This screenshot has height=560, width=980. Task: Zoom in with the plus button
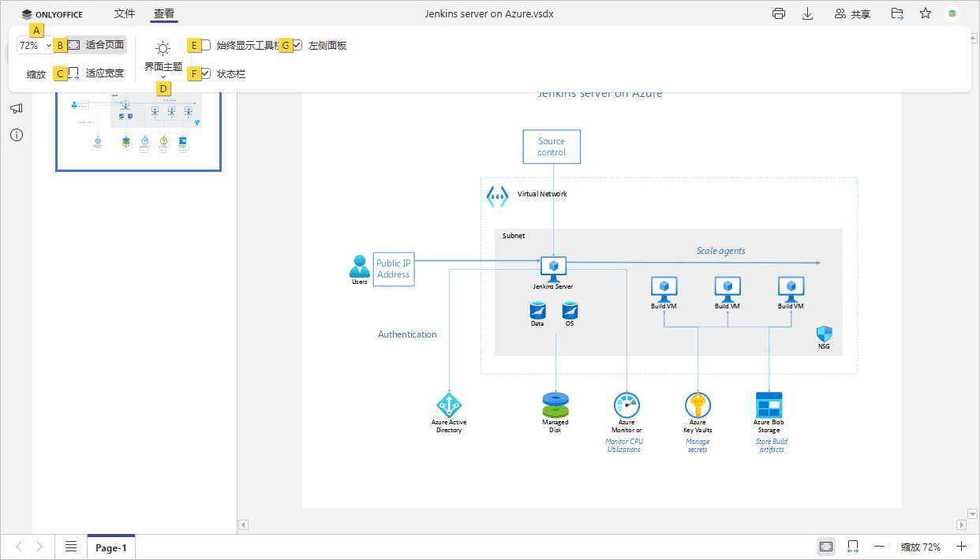click(961, 547)
